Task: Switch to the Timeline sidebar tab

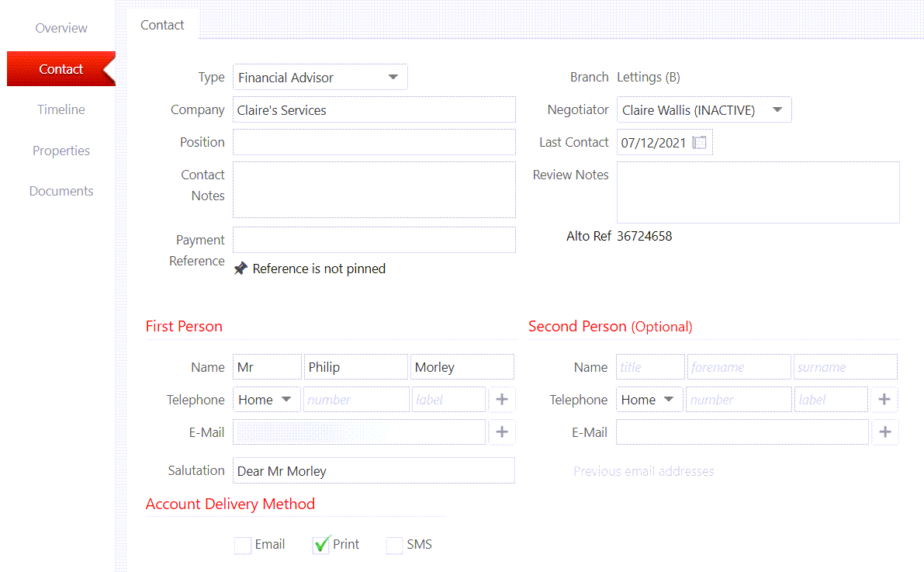Action: pyautogui.click(x=61, y=109)
